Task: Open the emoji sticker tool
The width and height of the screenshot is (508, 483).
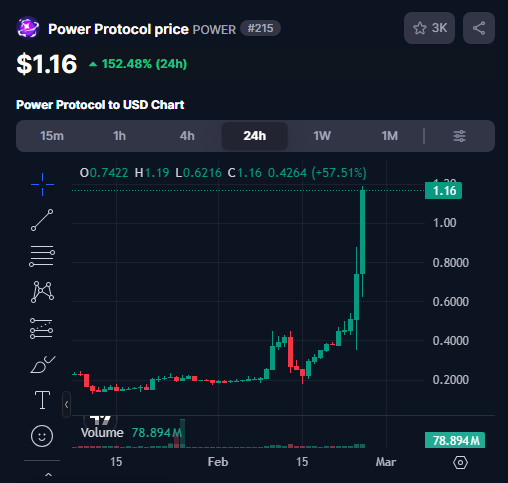Action: coord(42,436)
